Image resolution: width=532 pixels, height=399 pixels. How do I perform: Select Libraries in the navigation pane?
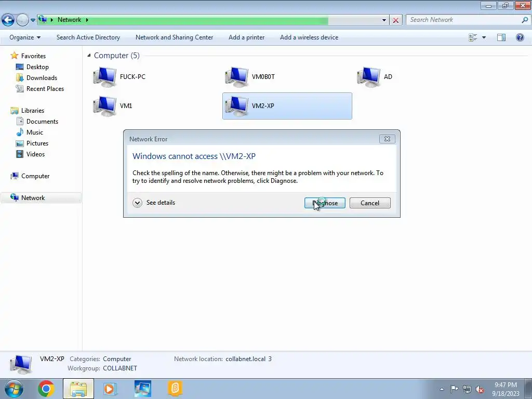pos(32,111)
